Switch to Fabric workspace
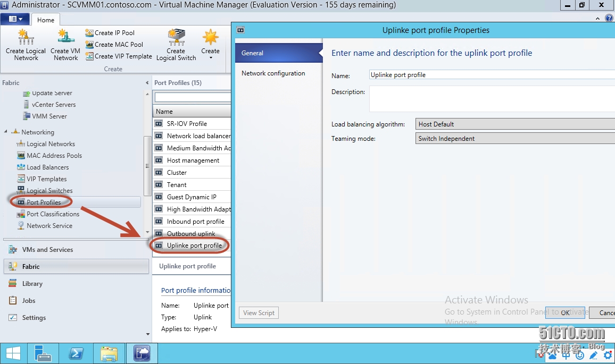Screen dimensions: 615x364 [x=77, y=266]
